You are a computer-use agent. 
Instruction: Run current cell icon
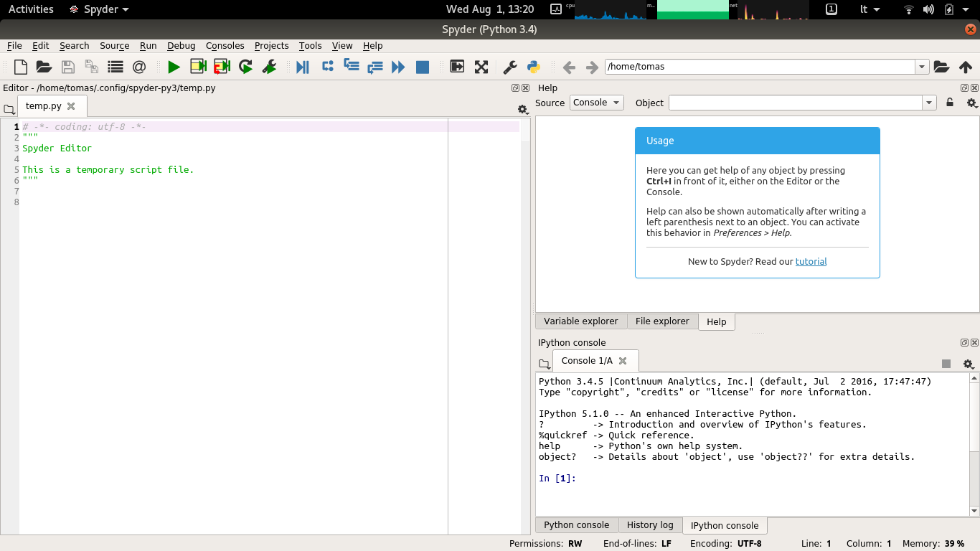click(198, 67)
